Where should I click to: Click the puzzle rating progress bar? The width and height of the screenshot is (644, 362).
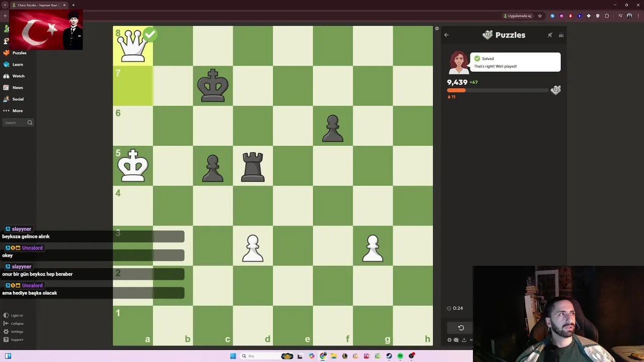coord(498,90)
